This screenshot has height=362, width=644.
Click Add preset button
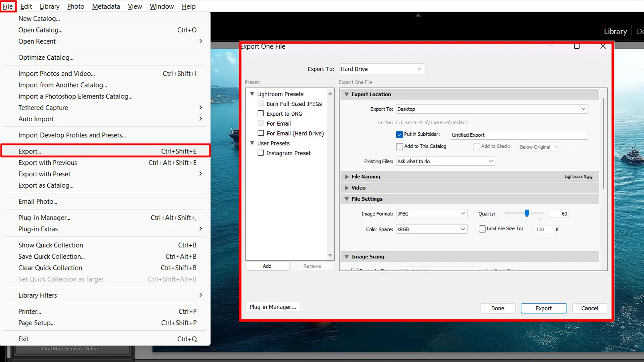click(x=267, y=266)
